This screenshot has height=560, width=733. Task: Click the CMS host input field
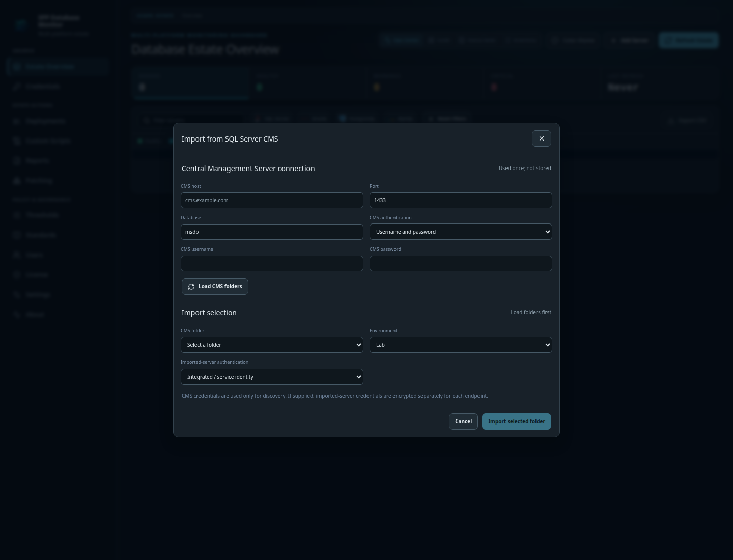(x=272, y=200)
